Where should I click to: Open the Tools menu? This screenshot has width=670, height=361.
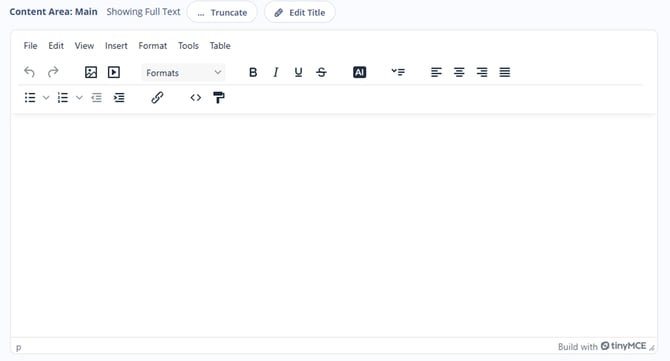click(x=188, y=46)
